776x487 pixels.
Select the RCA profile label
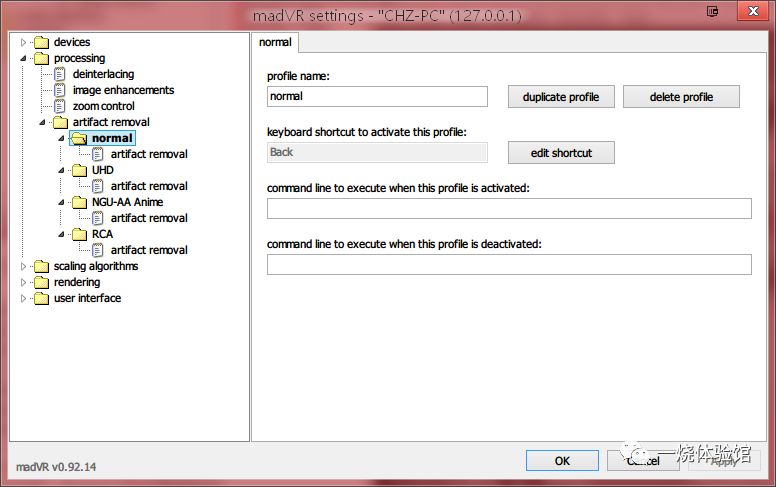coord(102,234)
